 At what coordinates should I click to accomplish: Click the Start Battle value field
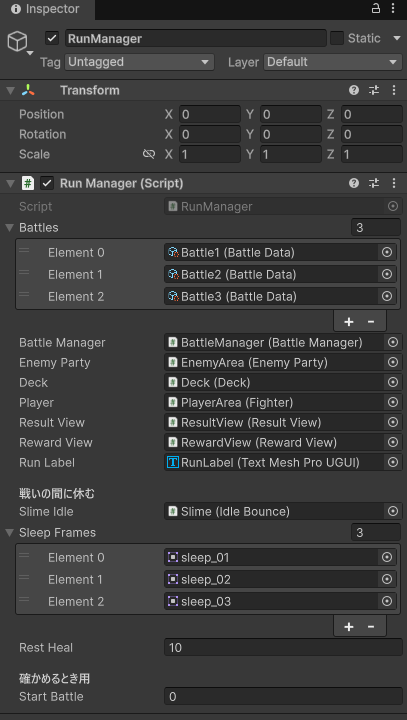point(283,697)
